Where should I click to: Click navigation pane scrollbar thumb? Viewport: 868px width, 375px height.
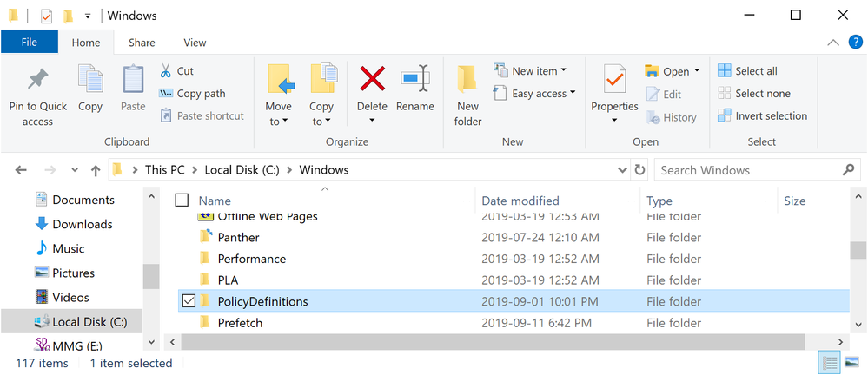pyautogui.click(x=150, y=277)
